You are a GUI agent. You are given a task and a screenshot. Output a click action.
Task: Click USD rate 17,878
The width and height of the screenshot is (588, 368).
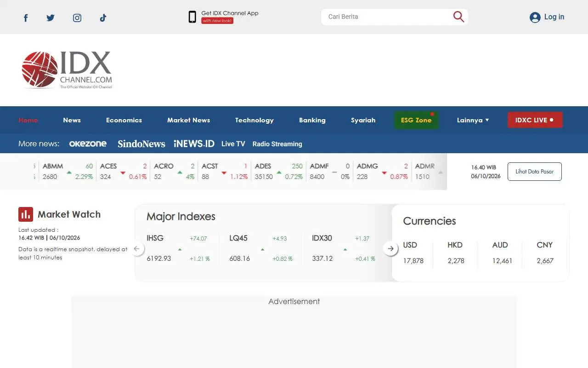pos(413,261)
